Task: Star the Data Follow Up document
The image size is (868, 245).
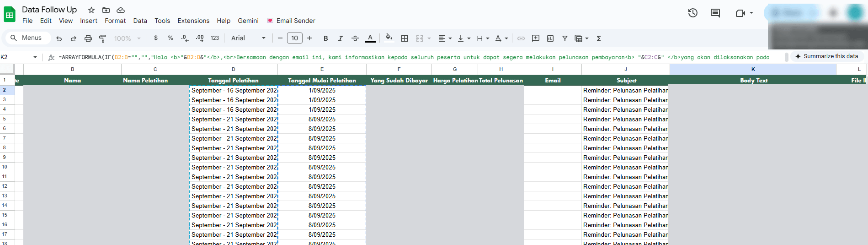Action: (91, 10)
